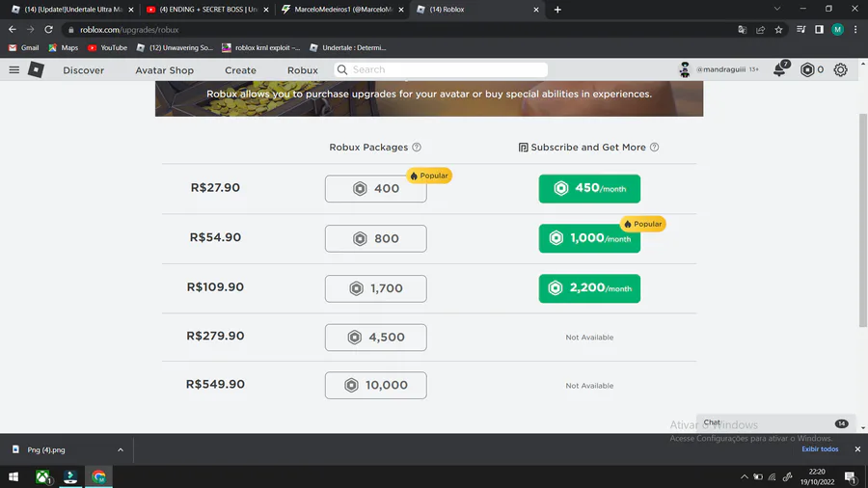This screenshot has height=488, width=868.
Task: Bookmark this page with the star icon
Action: point(779,29)
